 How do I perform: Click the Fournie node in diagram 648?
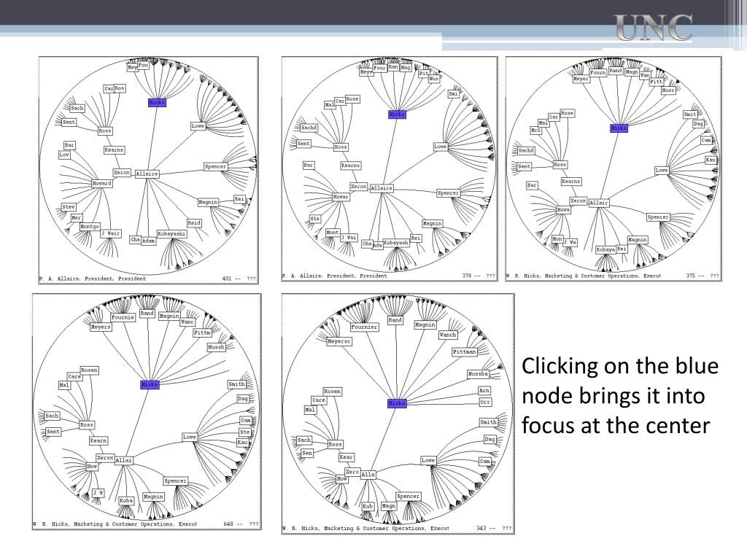(123, 317)
